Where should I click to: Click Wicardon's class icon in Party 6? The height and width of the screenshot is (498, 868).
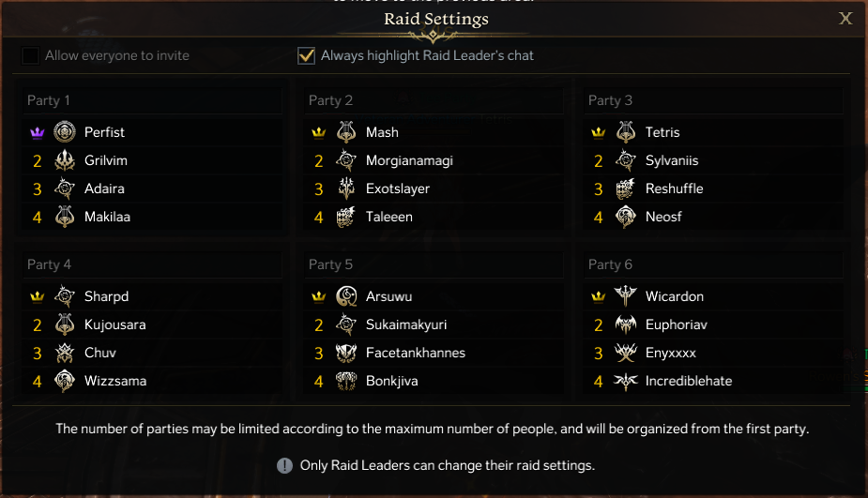click(x=626, y=296)
